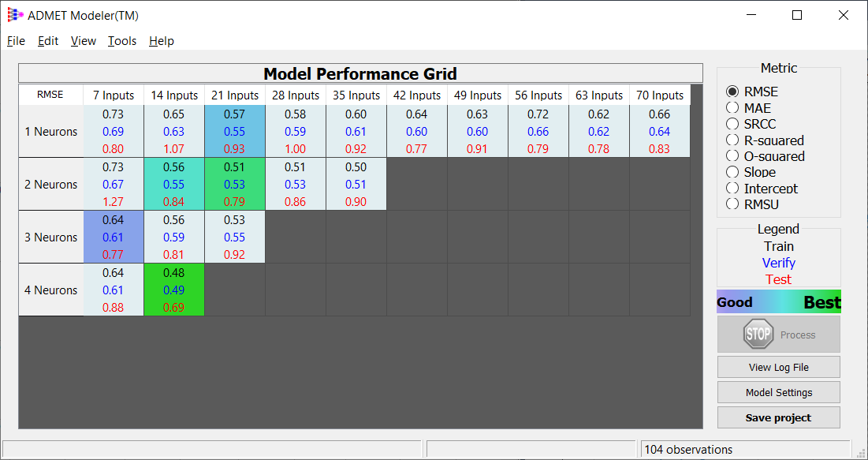
Task: Click the Good-to-Best color gradient bar
Action: (778, 302)
